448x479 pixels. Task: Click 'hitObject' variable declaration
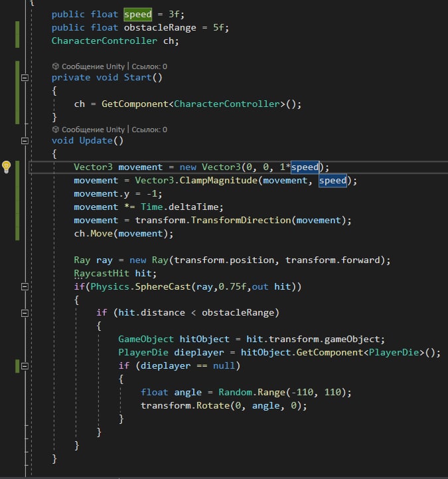204,339
